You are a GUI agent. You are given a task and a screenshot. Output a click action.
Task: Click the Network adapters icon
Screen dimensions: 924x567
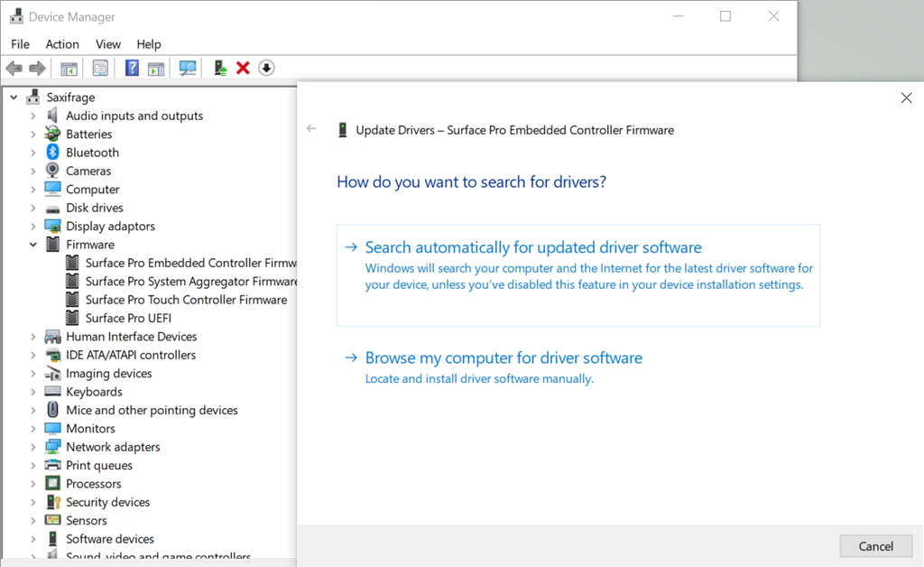(52, 447)
